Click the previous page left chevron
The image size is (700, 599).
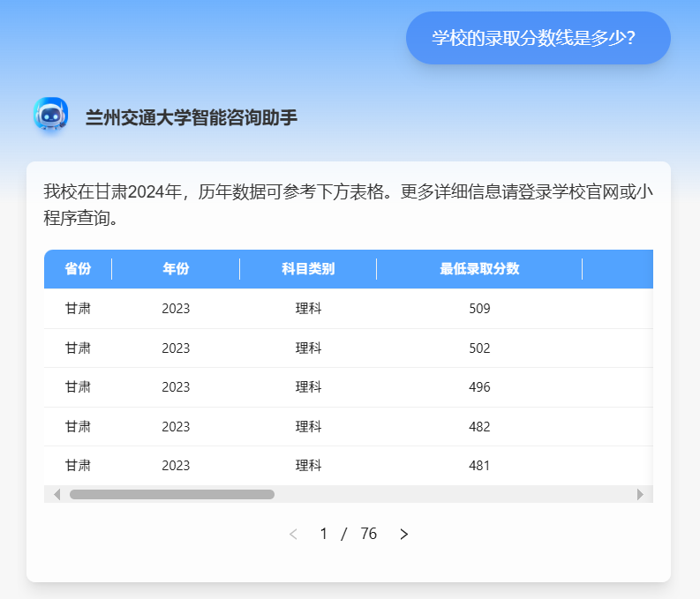tap(294, 534)
